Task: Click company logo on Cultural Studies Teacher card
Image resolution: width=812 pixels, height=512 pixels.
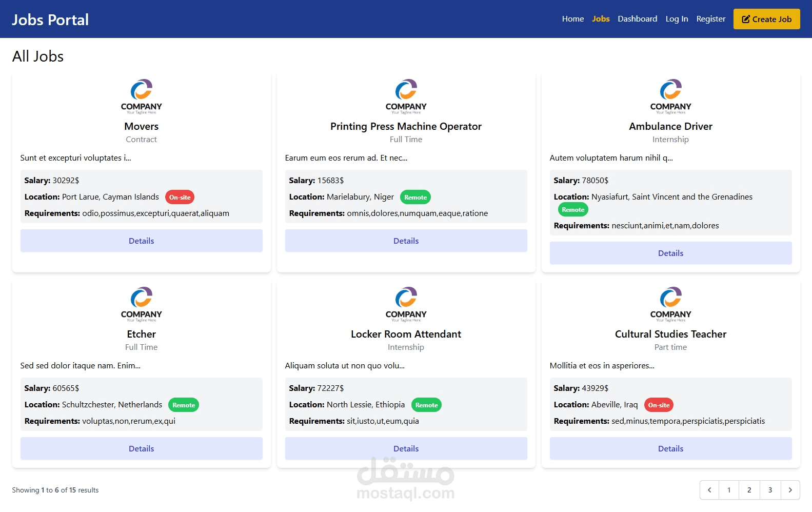Action: click(x=670, y=304)
